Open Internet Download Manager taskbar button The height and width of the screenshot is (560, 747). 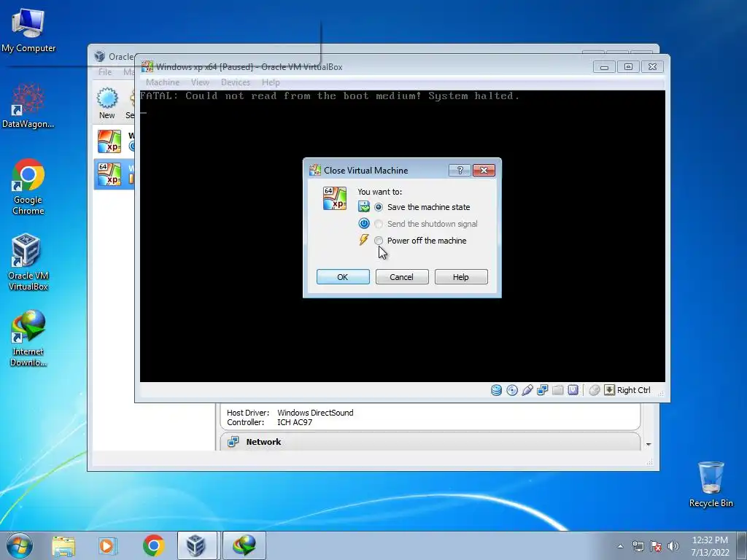click(244, 545)
